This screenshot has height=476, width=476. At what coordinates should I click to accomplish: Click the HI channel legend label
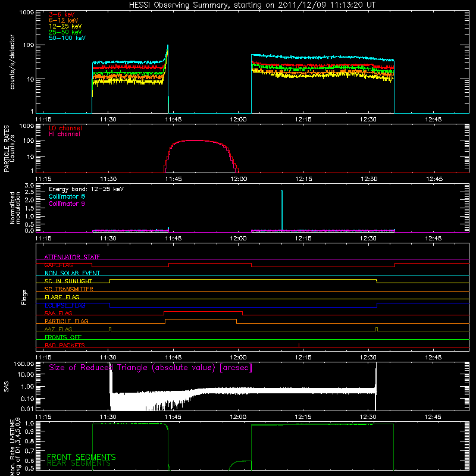pos(64,134)
